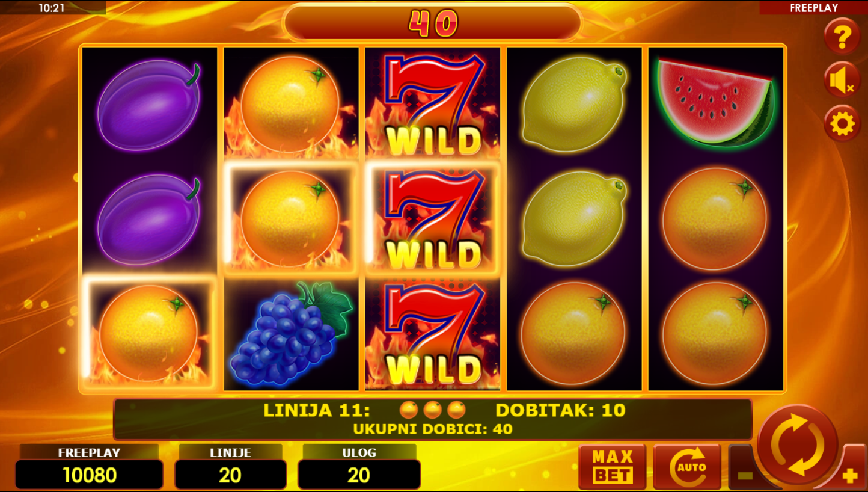868x492 pixels.
Task: Select the LINIJE value box showing 20
Action: coord(230,475)
